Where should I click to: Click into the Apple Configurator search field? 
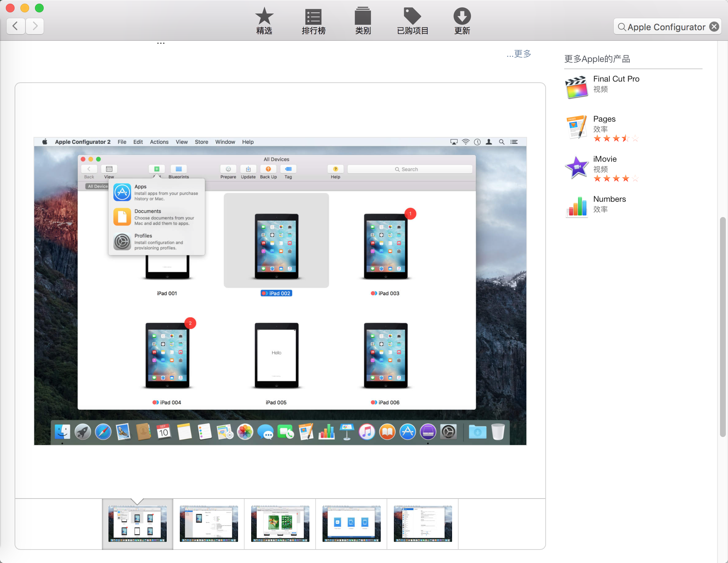click(665, 27)
